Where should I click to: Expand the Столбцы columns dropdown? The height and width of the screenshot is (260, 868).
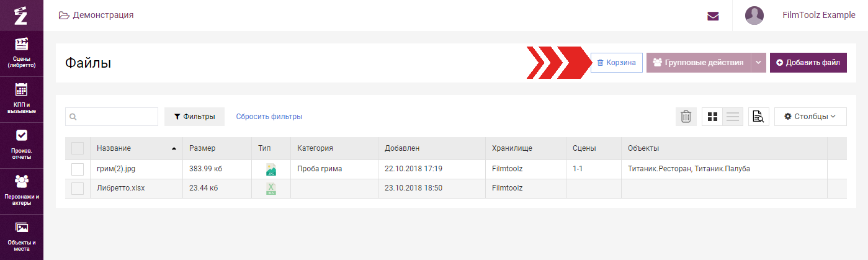pyautogui.click(x=810, y=117)
